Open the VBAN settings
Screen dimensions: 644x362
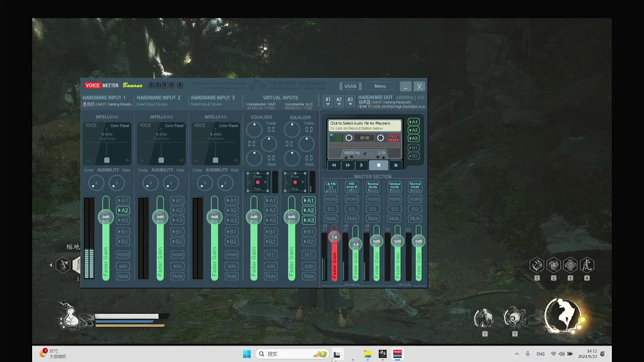point(350,86)
